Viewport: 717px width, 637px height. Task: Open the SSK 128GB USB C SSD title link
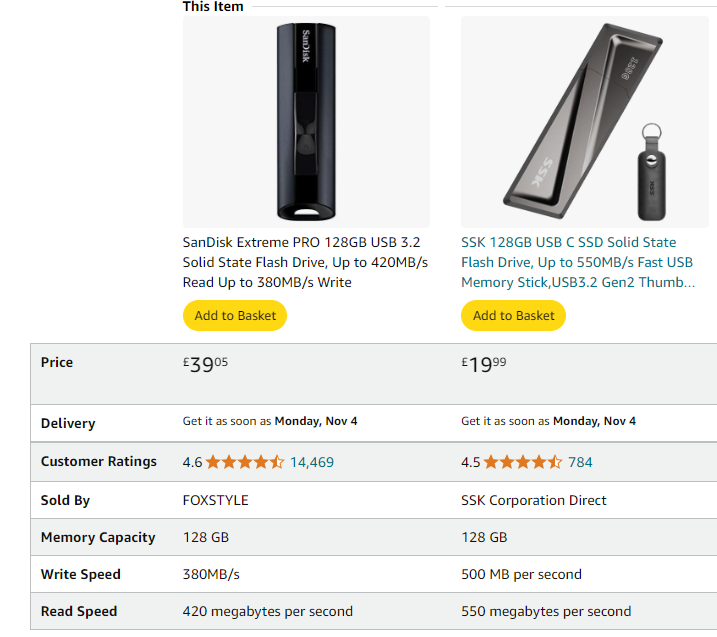[578, 262]
